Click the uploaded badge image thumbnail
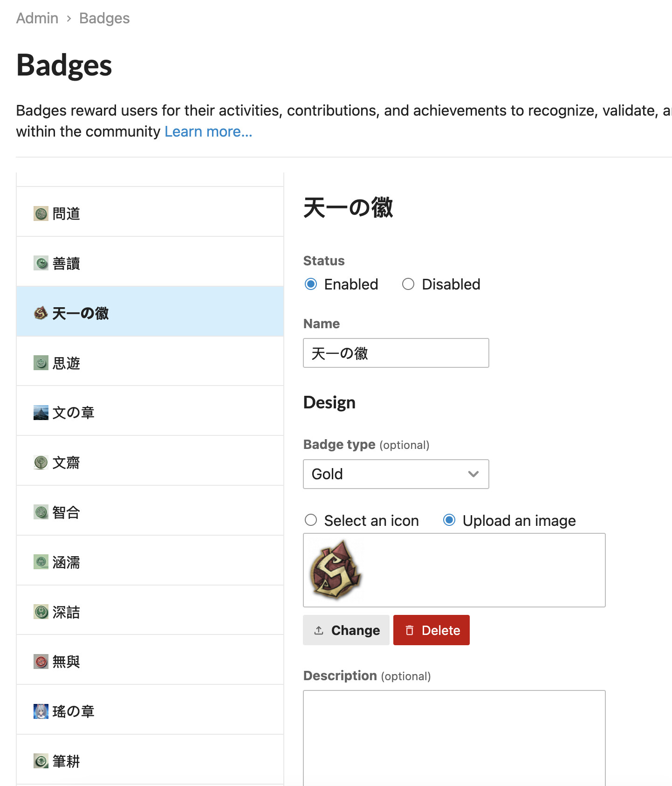The image size is (672, 786). click(x=336, y=570)
